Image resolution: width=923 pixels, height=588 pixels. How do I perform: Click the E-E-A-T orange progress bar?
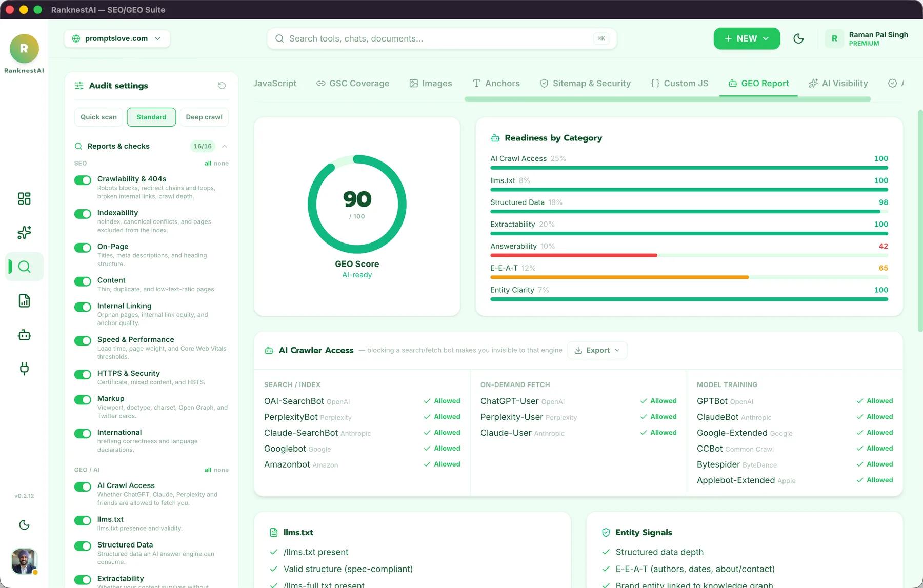pyautogui.click(x=619, y=277)
